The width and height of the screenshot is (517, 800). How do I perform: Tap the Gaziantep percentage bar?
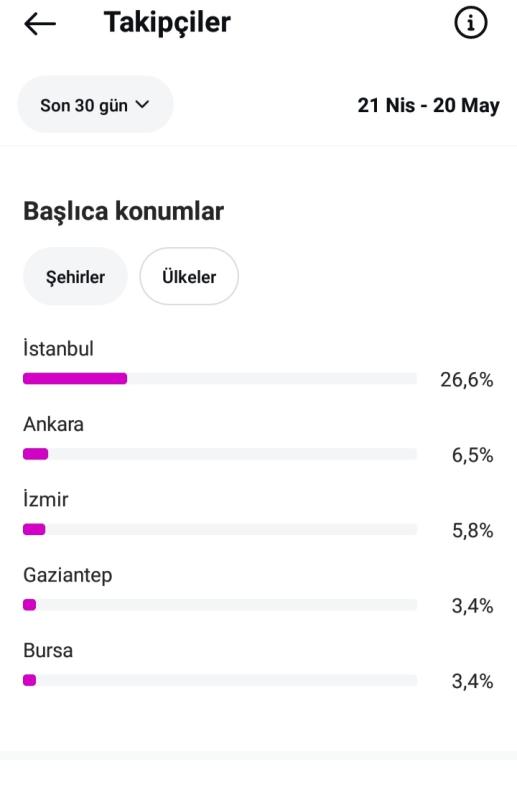coord(220,605)
